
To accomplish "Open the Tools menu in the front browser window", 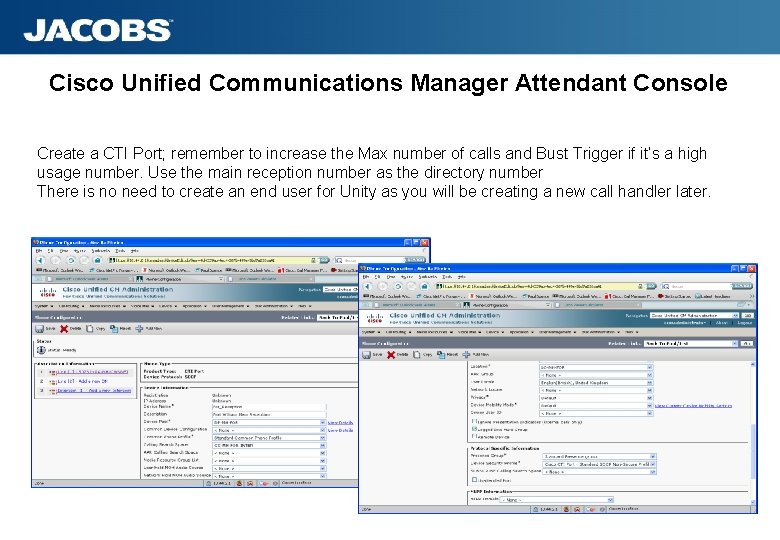I will tap(447, 277).
